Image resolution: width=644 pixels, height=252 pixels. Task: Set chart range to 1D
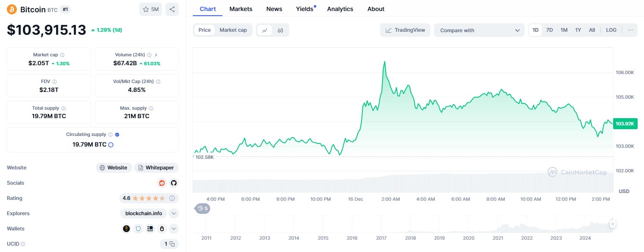tap(535, 30)
